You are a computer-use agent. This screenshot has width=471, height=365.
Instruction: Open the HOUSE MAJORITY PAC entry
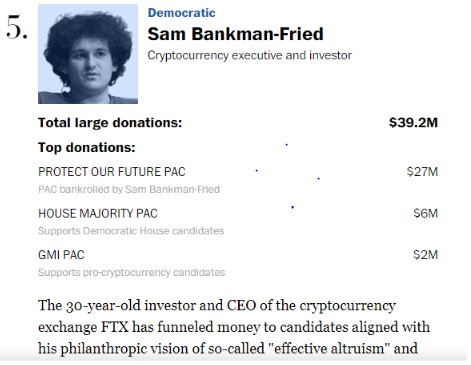(x=98, y=213)
